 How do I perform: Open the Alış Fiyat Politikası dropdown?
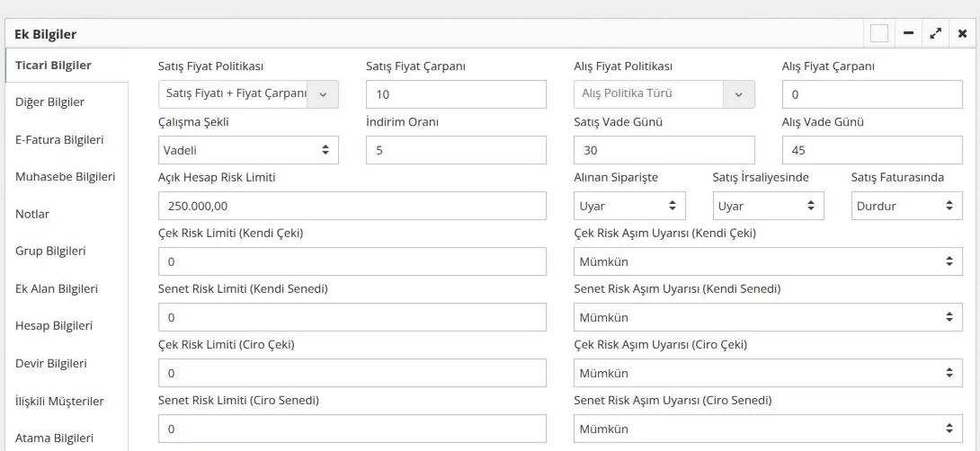click(664, 94)
